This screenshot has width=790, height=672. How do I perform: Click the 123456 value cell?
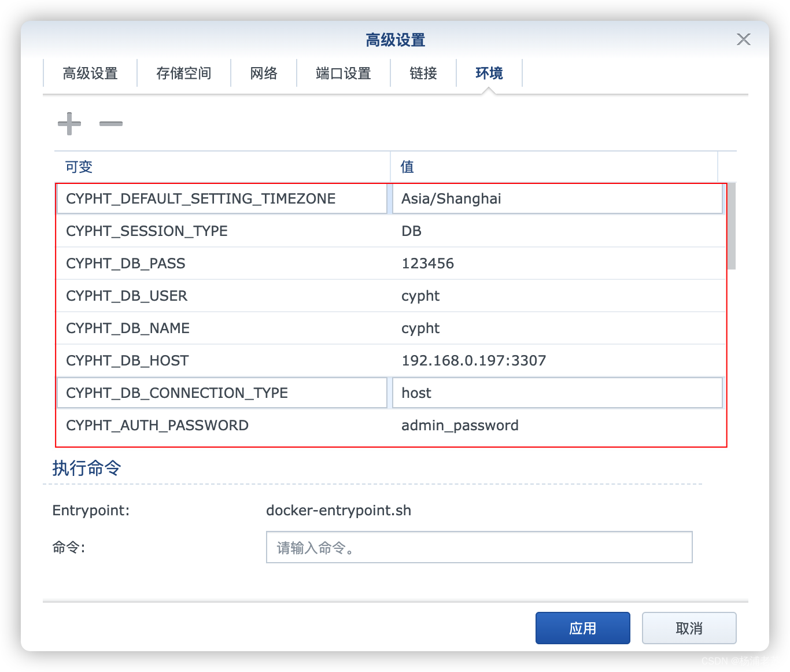558,264
